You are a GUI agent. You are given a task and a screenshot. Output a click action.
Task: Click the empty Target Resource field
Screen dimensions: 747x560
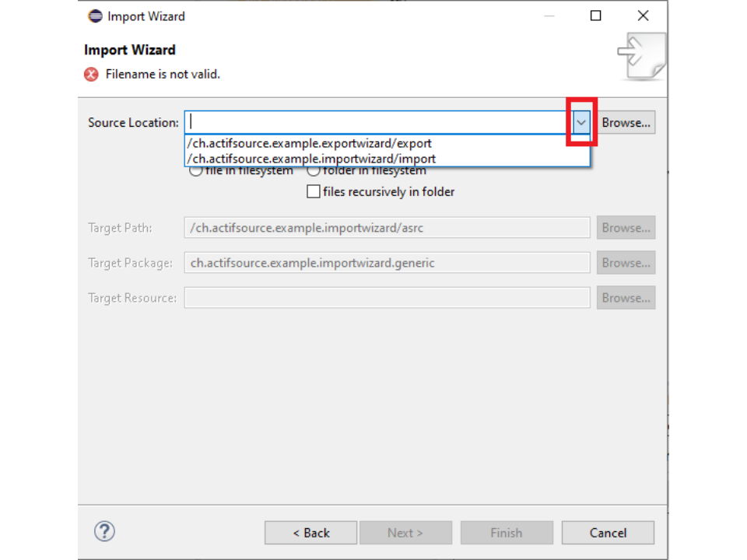(x=386, y=298)
